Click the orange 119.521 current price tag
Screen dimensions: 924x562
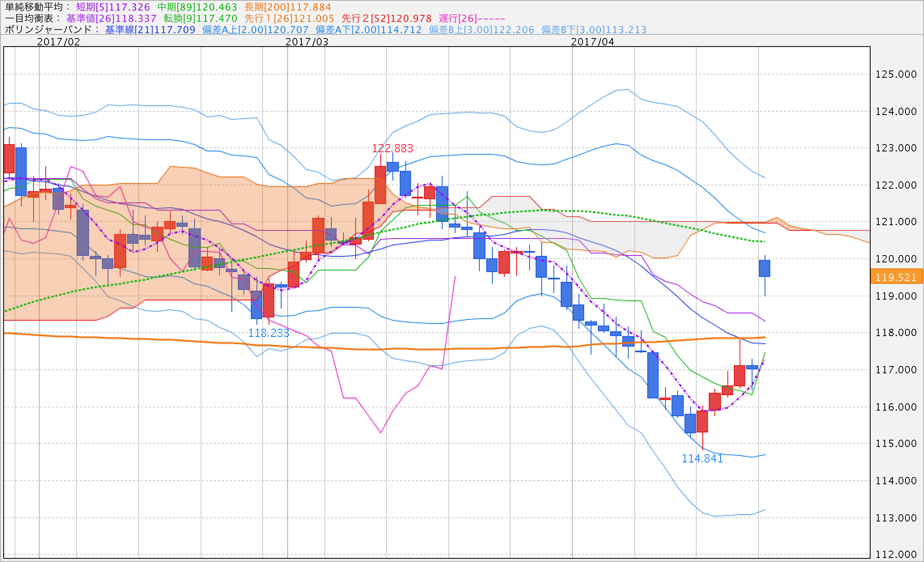pos(896,277)
